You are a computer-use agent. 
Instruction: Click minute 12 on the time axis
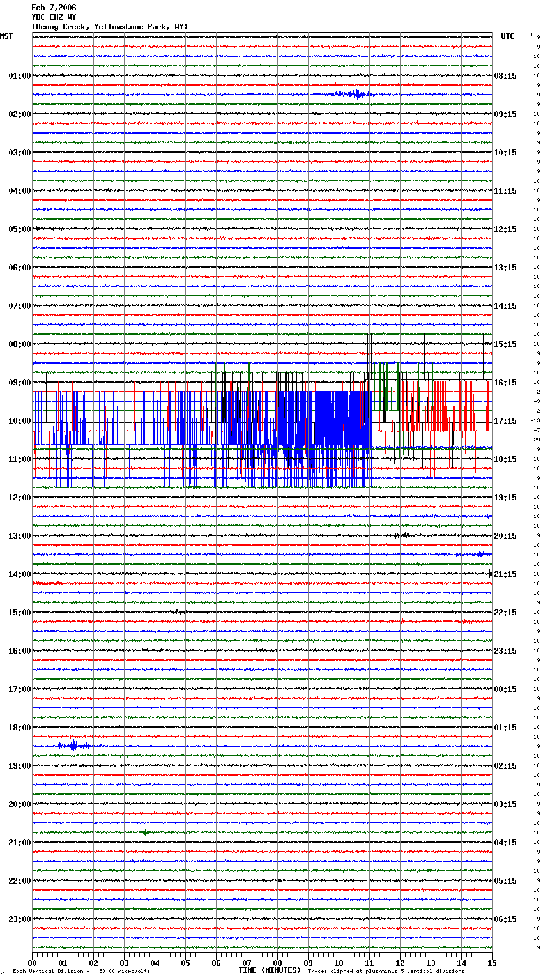(401, 963)
